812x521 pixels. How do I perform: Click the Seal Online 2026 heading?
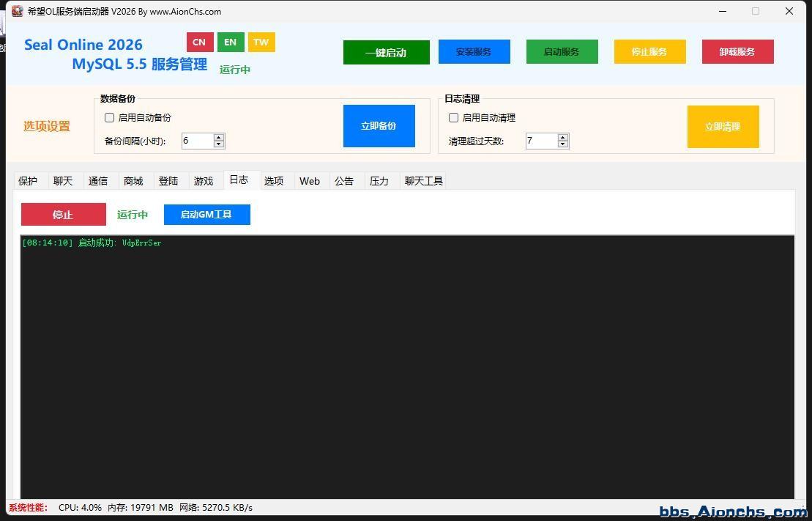click(83, 45)
